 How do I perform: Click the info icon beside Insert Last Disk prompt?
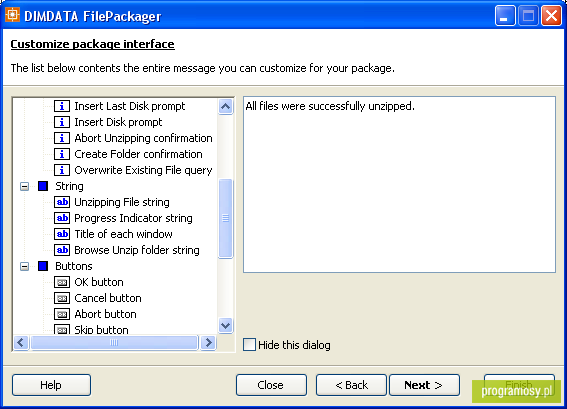click(x=62, y=106)
